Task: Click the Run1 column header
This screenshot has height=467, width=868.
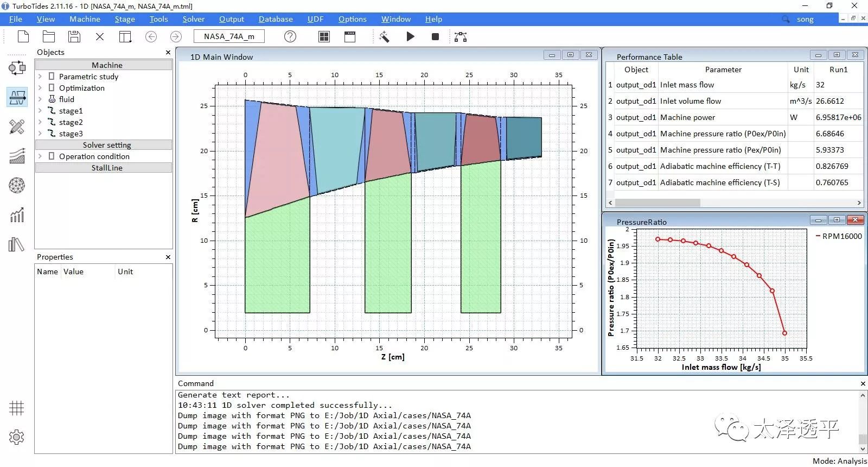Action: [x=838, y=70]
